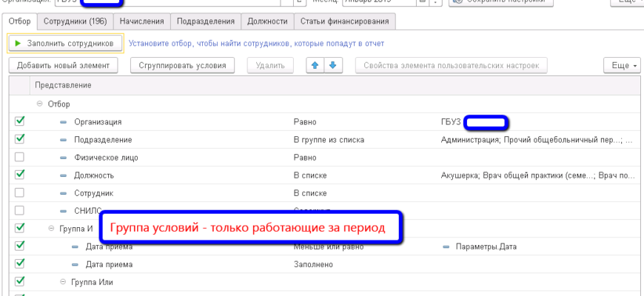This screenshot has height=296, width=644.
Task: Click Сгруппировать условия button
Action: [x=182, y=65]
